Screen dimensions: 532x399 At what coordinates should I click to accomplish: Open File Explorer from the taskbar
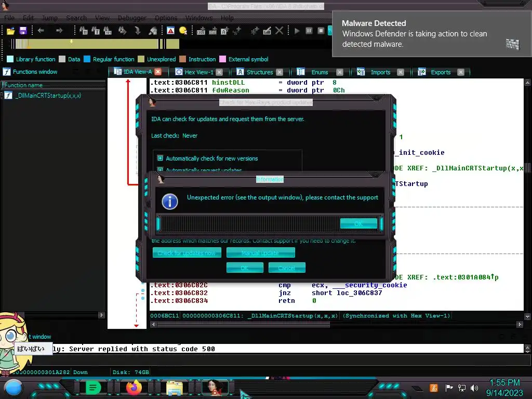(175, 388)
